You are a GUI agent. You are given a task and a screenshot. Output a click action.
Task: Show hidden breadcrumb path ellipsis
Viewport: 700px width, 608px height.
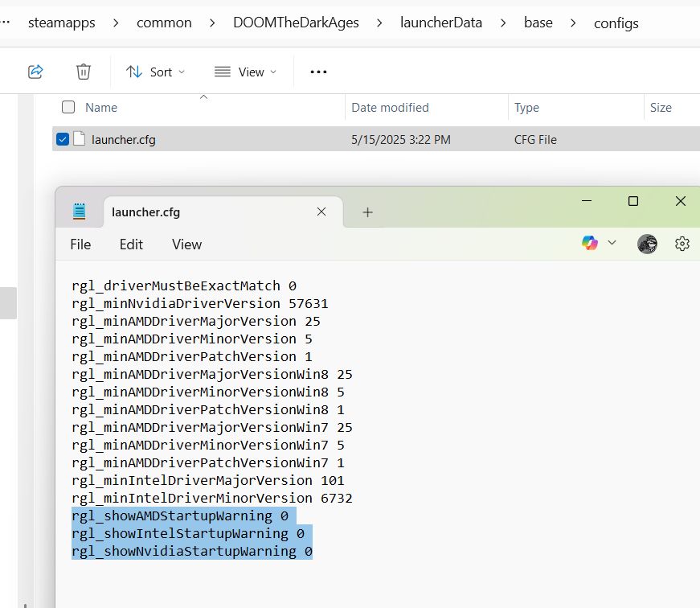[5, 22]
